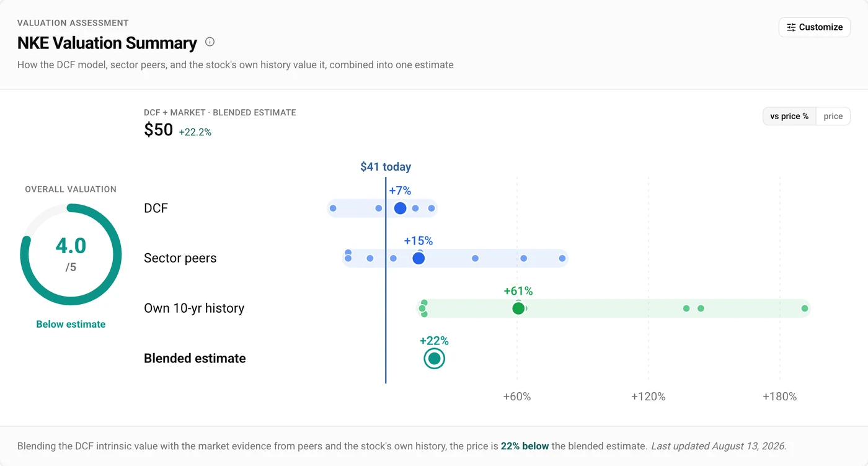The height and width of the screenshot is (466, 868).
Task: Click the NKE Valuation Summary heading
Action: (x=107, y=43)
